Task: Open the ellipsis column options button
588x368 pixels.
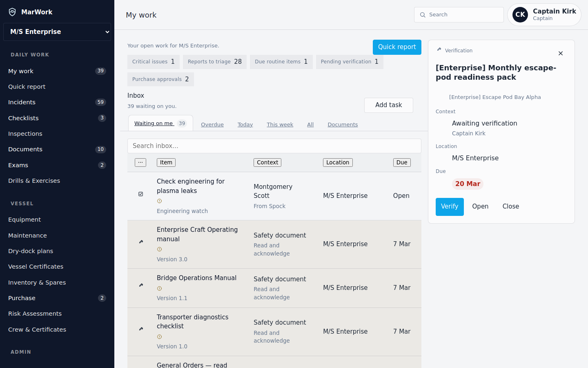Action: (x=140, y=162)
